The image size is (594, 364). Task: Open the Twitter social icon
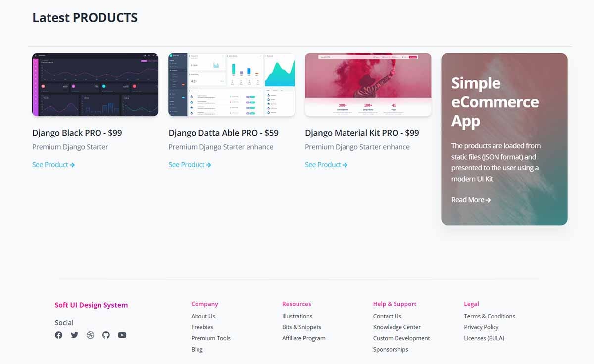pos(74,335)
